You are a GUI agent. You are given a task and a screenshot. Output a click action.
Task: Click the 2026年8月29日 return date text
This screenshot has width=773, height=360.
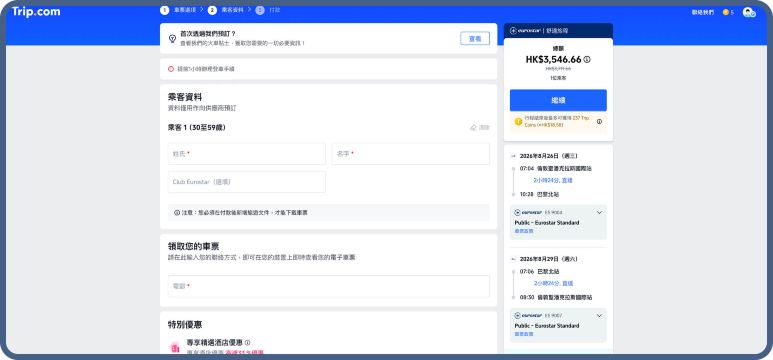point(549,259)
